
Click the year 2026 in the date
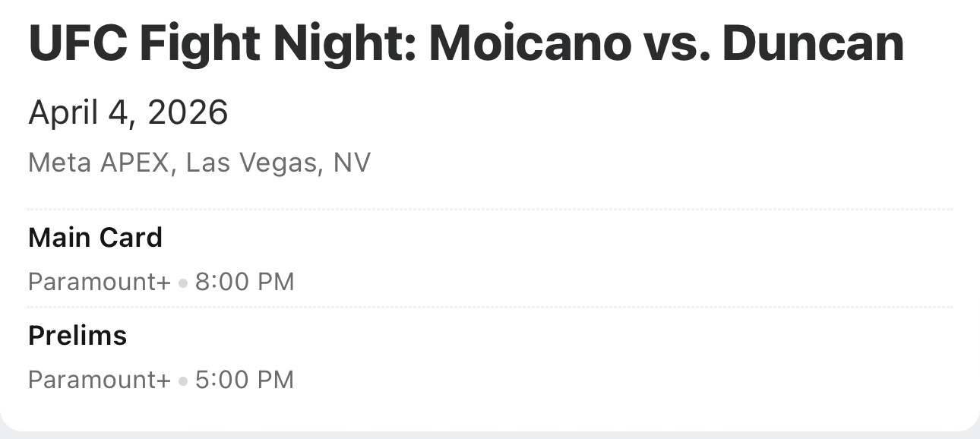[188, 113]
